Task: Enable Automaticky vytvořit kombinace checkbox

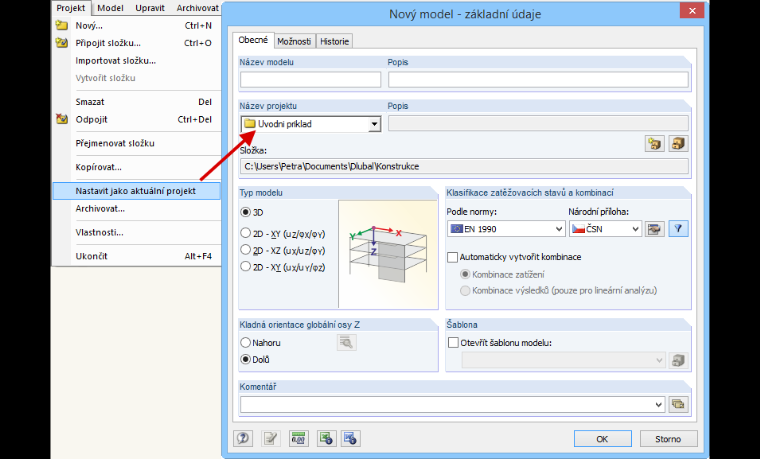Action: pos(453,257)
